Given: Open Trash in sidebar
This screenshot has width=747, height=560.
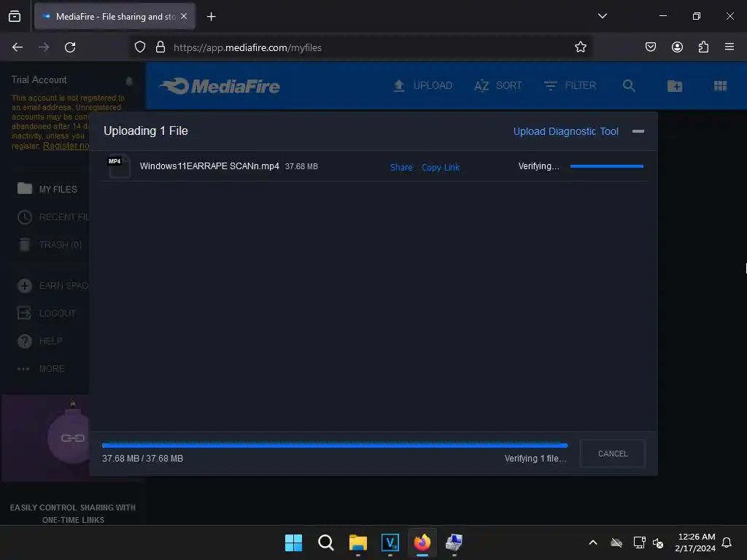Looking at the screenshot, I should tap(50, 245).
